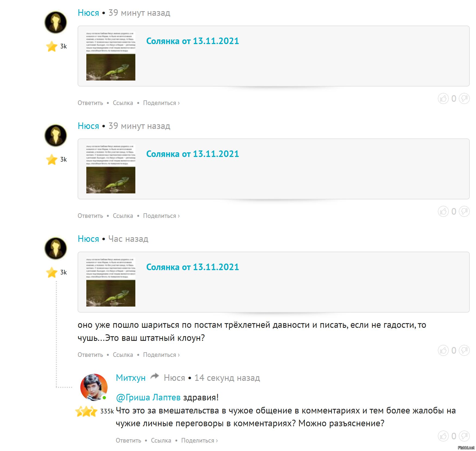Open Нюся's avatar on the first comment
Viewport: 476px width, 451px height.
click(56, 22)
